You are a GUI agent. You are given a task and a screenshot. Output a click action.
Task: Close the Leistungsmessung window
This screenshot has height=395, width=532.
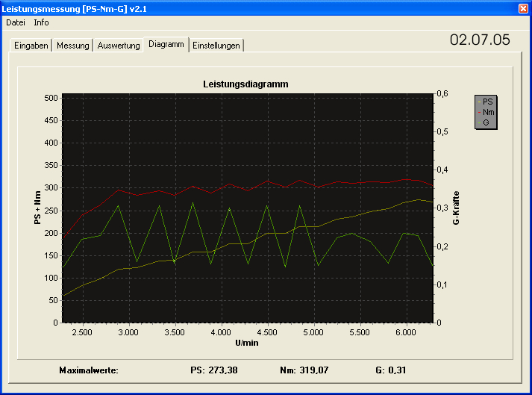click(x=523, y=8)
